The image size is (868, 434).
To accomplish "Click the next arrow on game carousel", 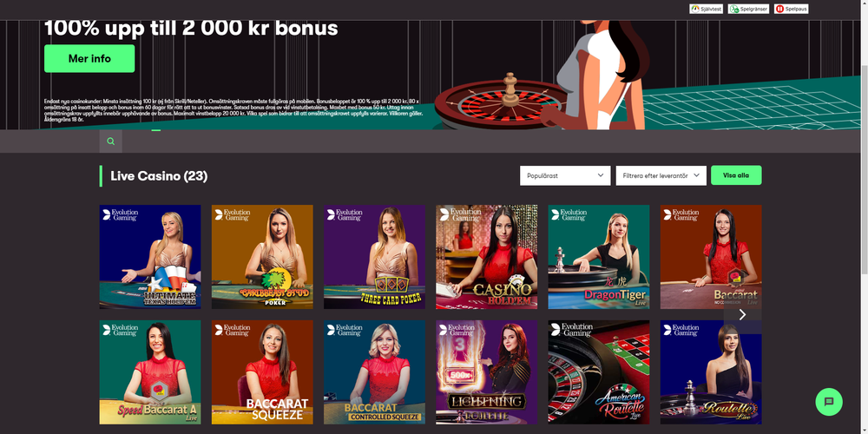I will [x=742, y=314].
